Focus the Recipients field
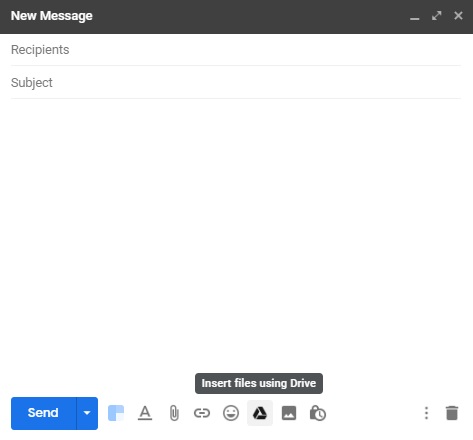 pyautogui.click(x=236, y=50)
